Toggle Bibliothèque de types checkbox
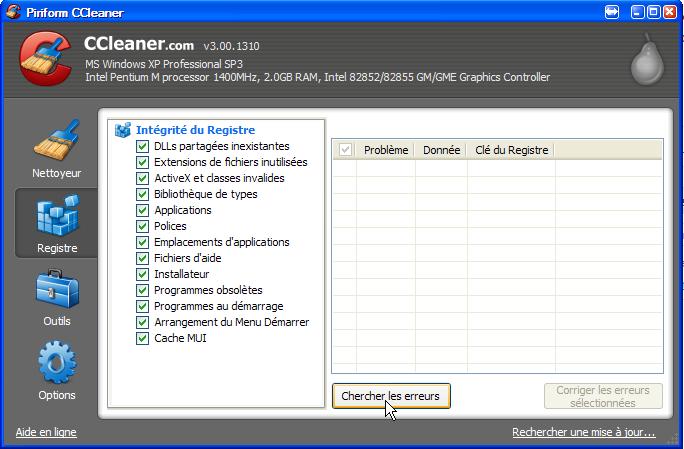 pos(142,194)
